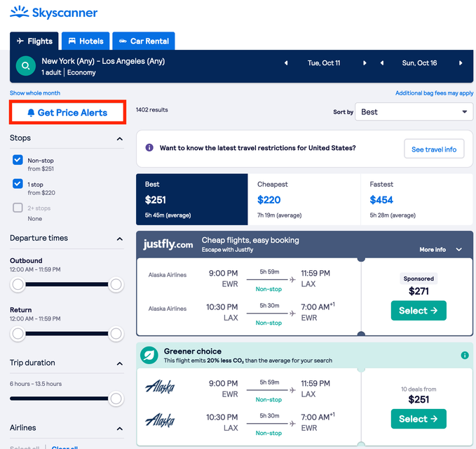Click the Show whole month link
Screen dimensions: 476x449
(35, 93)
